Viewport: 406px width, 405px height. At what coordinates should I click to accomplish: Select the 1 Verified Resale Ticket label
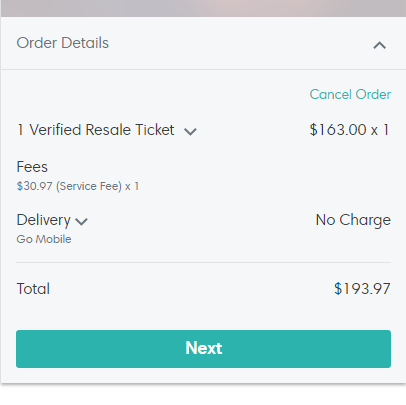(x=96, y=130)
